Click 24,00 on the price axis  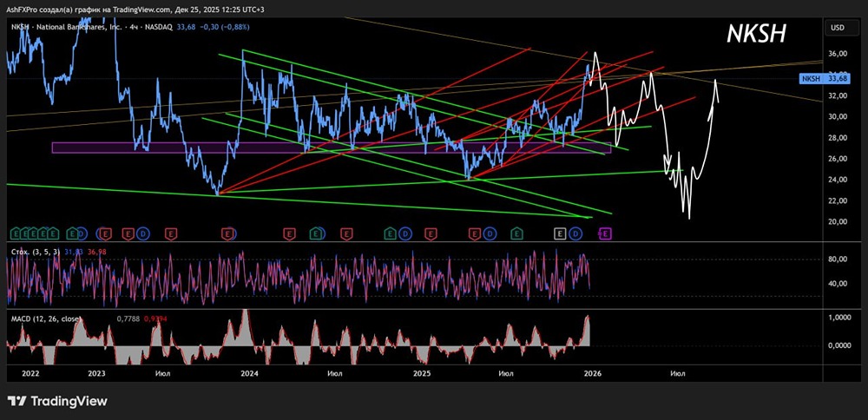click(x=838, y=180)
